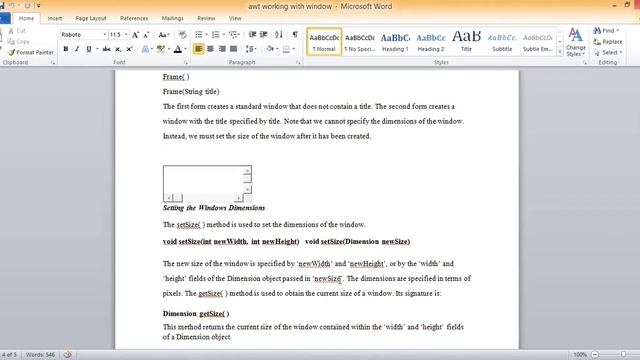Open the View tab

click(235, 18)
